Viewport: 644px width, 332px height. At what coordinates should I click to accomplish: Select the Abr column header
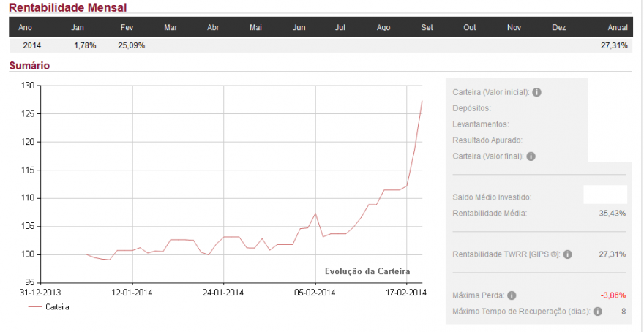click(x=213, y=28)
